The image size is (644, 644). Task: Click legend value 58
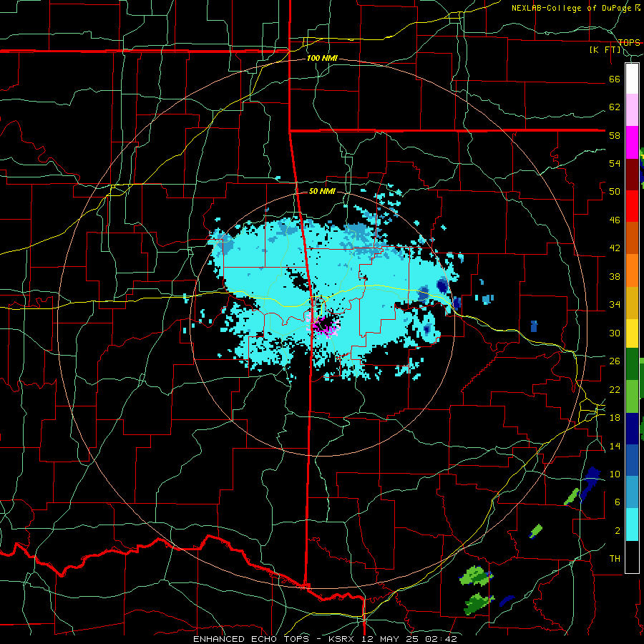615,135
